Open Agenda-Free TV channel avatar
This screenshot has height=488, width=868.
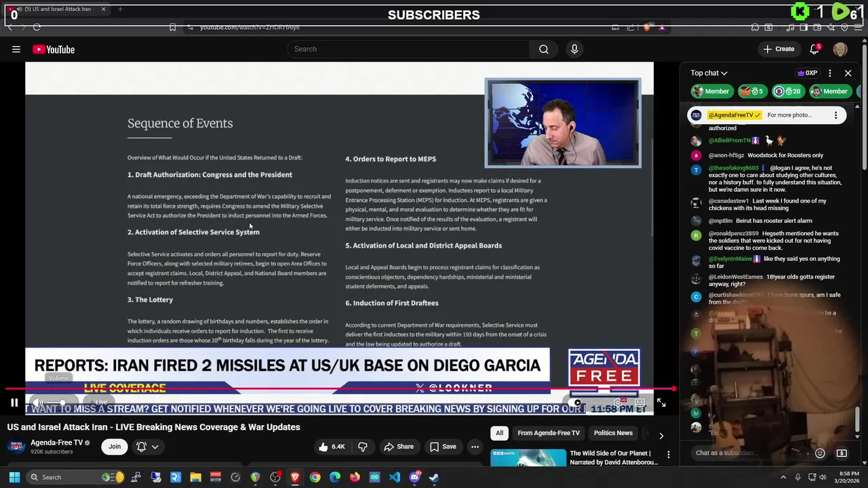tap(16, 447)
